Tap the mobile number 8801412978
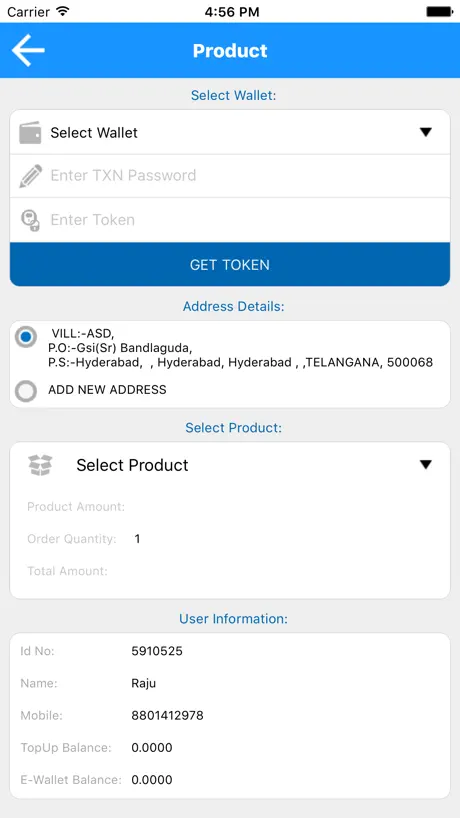The image size is (460, 818). click(167, 715)
